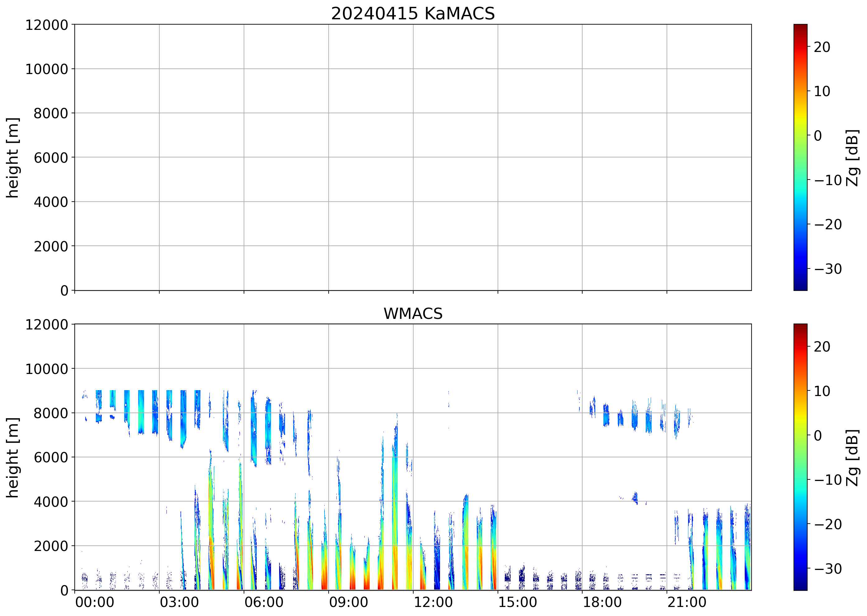Click the 06:00 time axis label
This screenshot has height=616, width=867.
point(264,602)
